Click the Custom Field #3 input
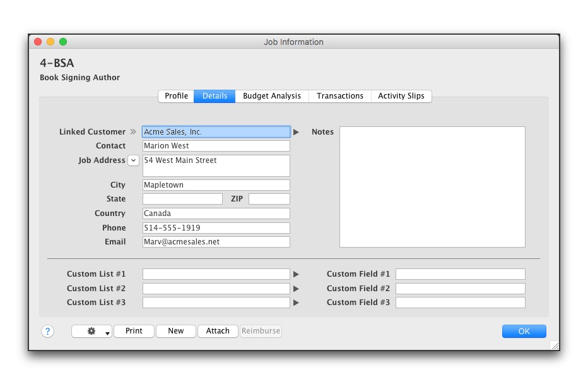This screenshot has width=588, height=384. pyautogui.click(x=461, y=303)
